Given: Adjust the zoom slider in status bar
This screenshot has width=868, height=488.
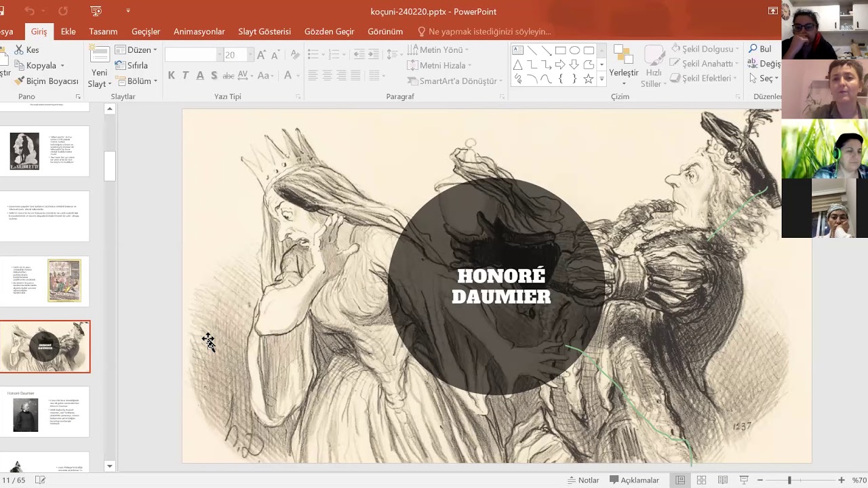Looking at the screenshot, I should coord(789,480).
